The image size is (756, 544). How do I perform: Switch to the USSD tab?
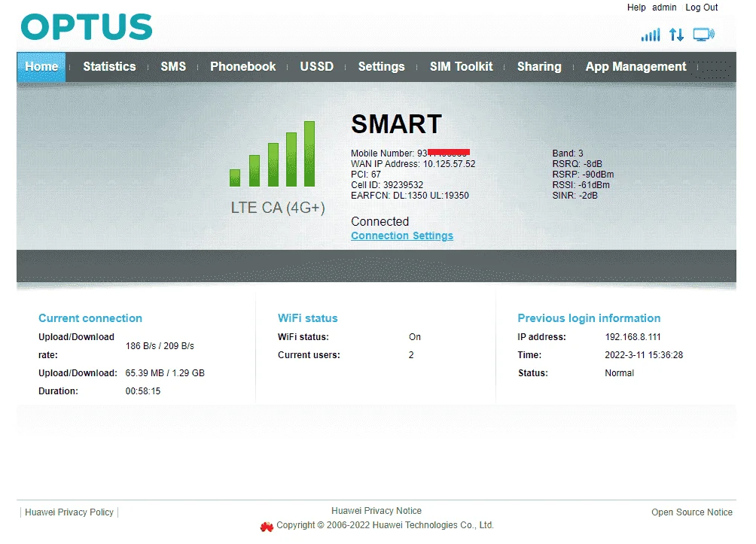[x=317, y=66]
